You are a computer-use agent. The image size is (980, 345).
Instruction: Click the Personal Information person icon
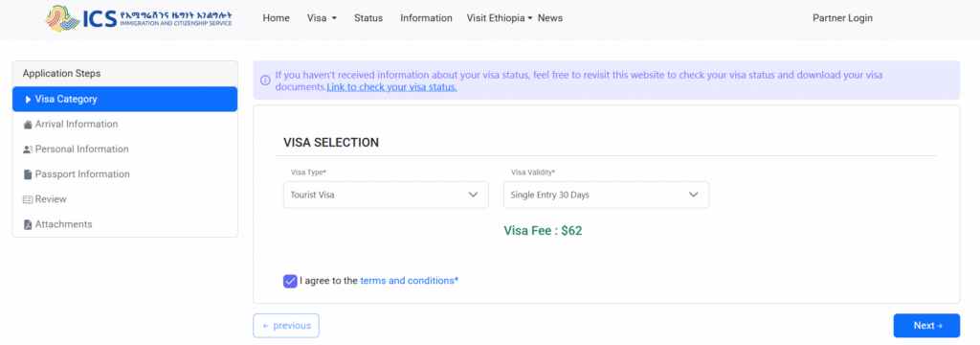click(28, 149)
